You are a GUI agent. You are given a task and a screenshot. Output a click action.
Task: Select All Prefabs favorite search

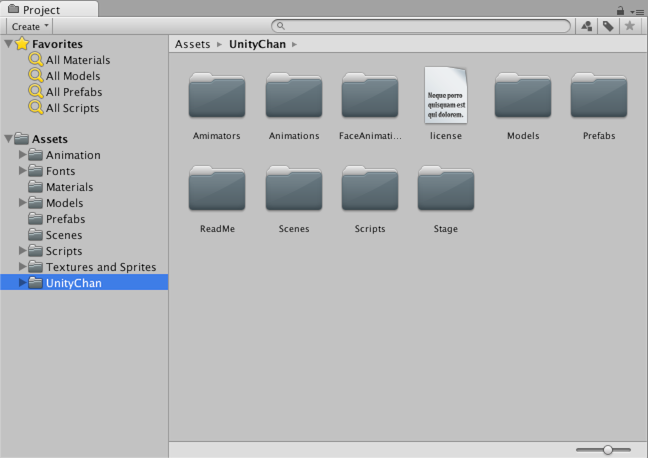pyautogui.click(x=65, y=92)
